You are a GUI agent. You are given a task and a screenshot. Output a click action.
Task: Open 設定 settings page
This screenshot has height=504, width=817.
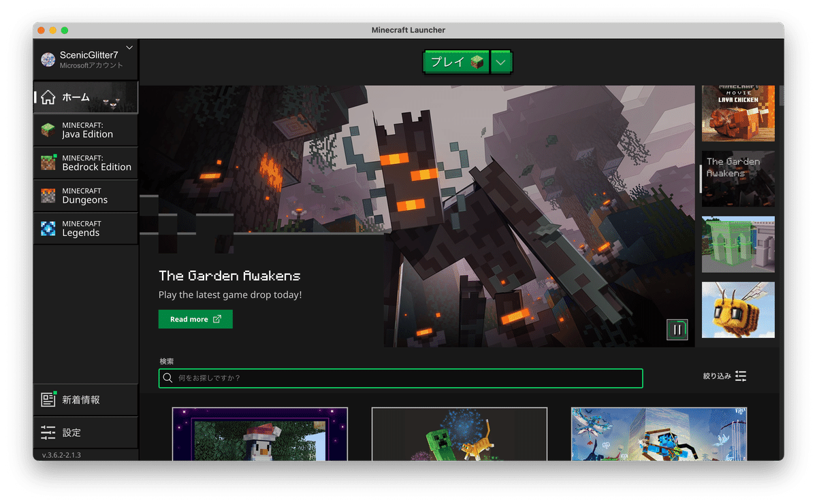[86, 433]
